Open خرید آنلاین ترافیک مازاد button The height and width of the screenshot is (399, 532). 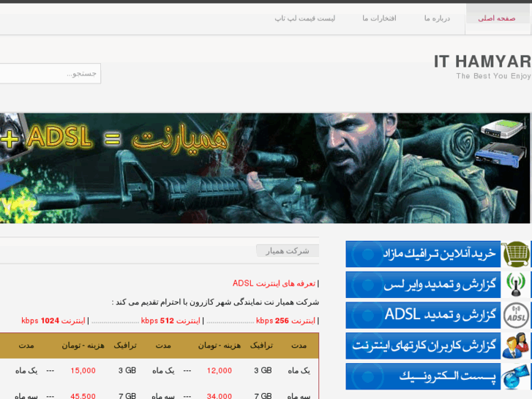pos(423,254)
